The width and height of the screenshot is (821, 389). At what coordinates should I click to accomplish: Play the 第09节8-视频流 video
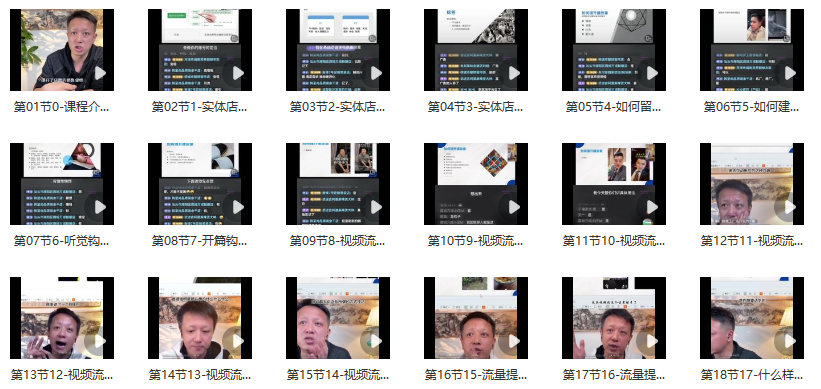(x=375, y=207)
